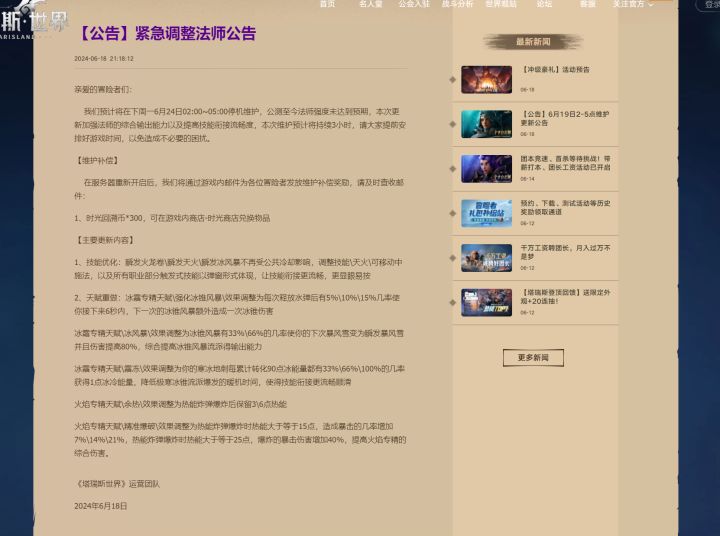This screenshot has width=720, height=536.
Task: Click the thumbnail beside 千万工资聘团长
Action: coord(486,257)
